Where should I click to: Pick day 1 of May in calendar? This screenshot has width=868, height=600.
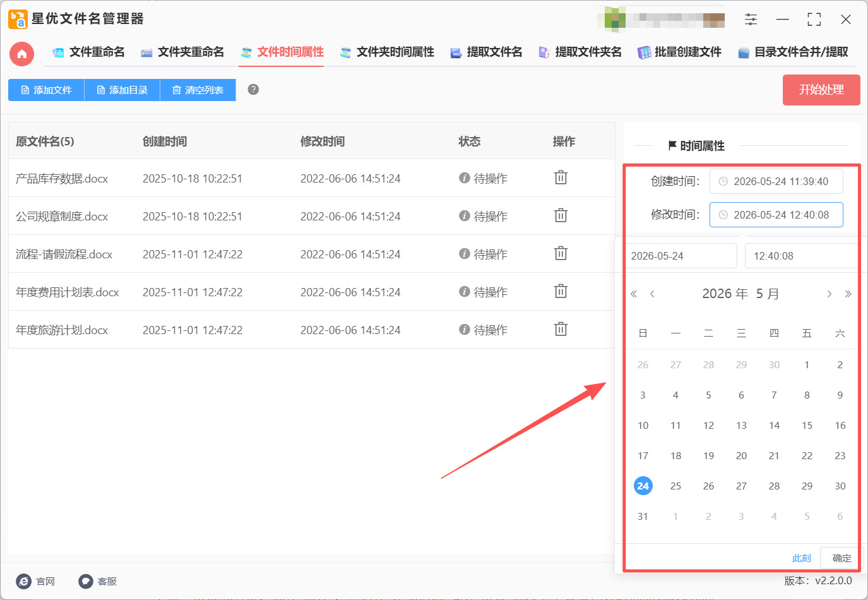click(x=807, y=364)
